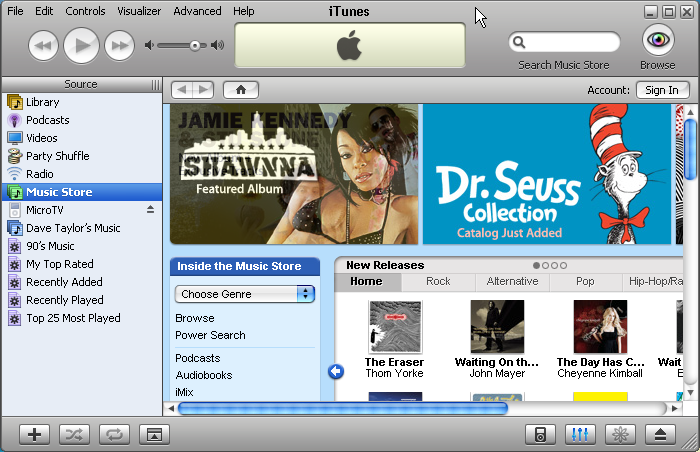Select Library in the Source list

click(x=82, y=102)
